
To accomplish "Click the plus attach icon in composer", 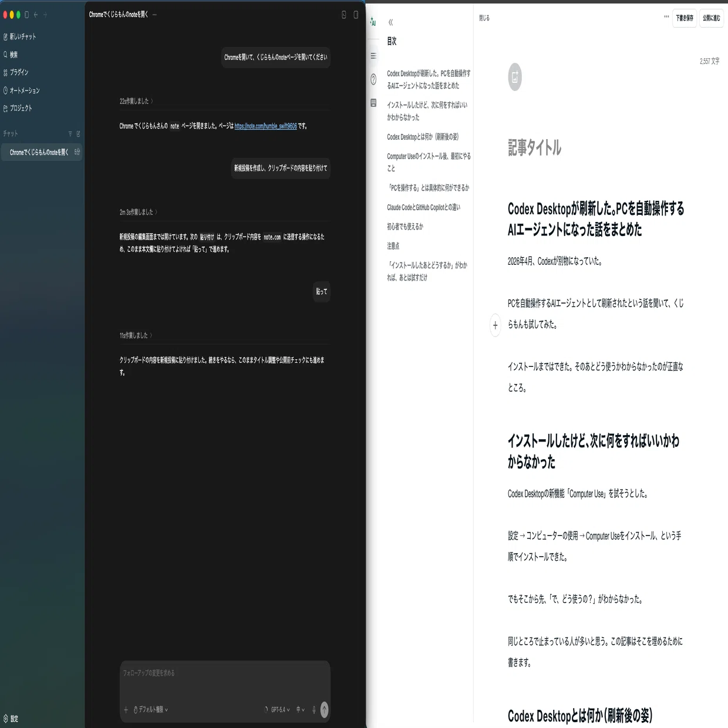I will pyautogui.click(x=126, y=710).
